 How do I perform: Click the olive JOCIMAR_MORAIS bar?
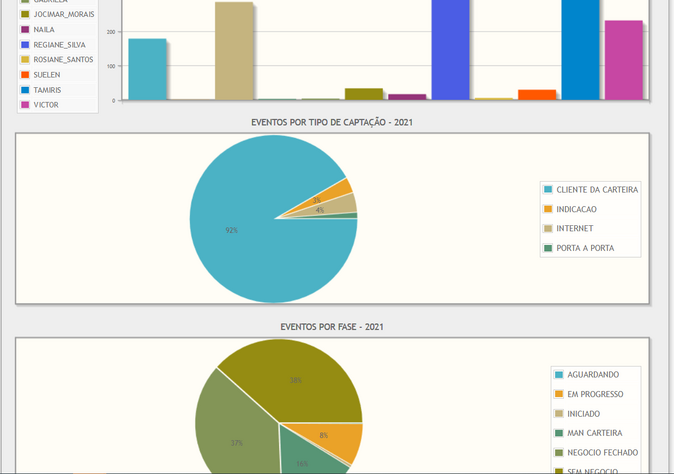pyautogui.click(x=364, y=94)
